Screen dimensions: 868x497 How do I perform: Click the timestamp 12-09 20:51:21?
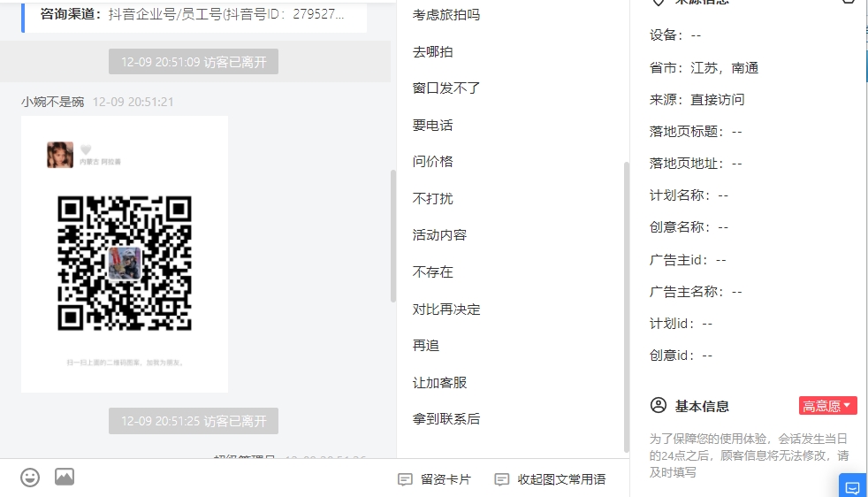pos(133,102)
